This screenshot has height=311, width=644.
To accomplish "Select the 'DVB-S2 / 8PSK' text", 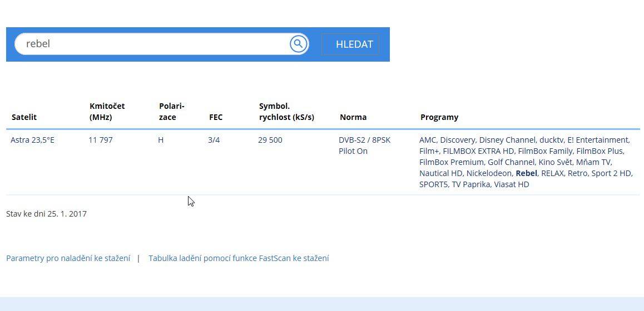I will point(365,140).
